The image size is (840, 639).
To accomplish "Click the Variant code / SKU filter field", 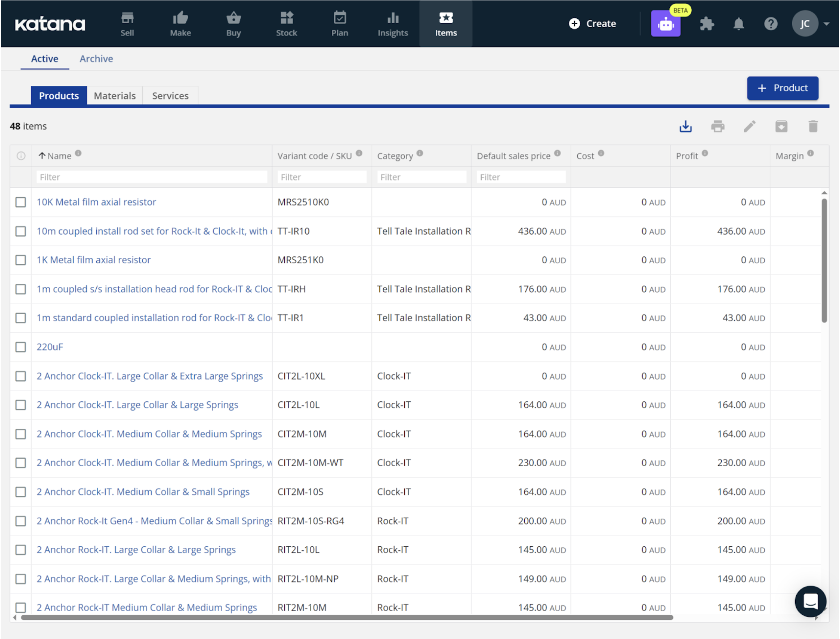I will (x=321, y=177).
